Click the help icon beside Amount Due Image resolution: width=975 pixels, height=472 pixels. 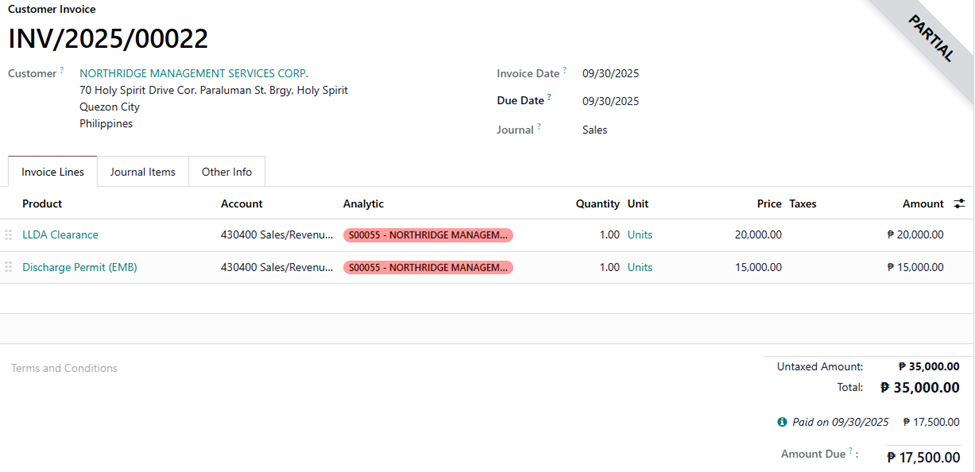click(x=851, y=452)
